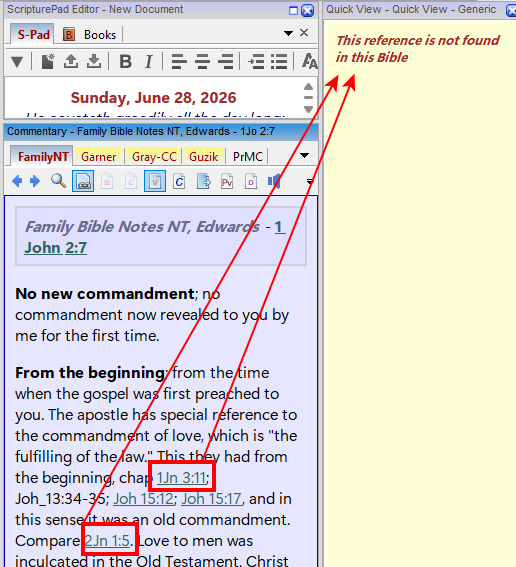Click the upload/open document icon

pyautogui.click(x=71, y=61)
